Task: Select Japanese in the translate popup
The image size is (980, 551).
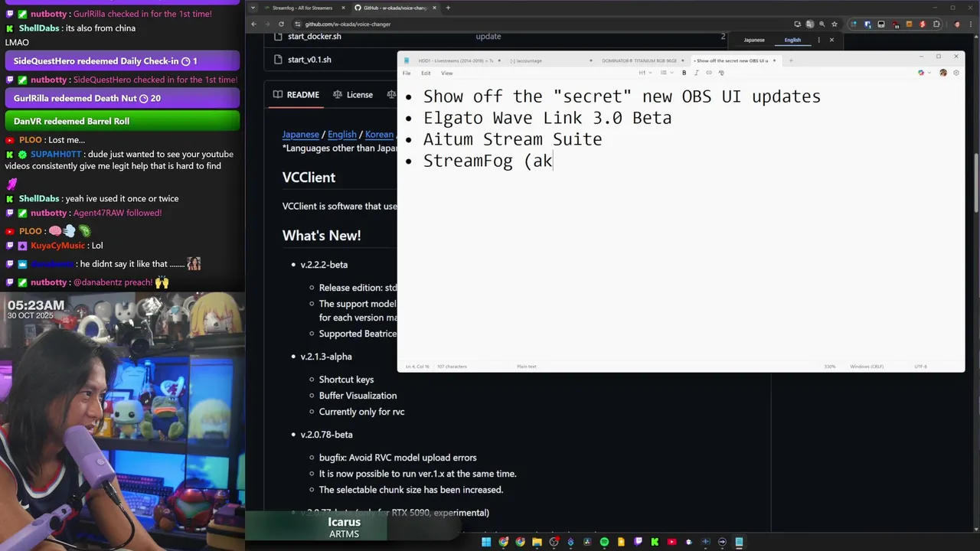Action: (x=754, y=40)
